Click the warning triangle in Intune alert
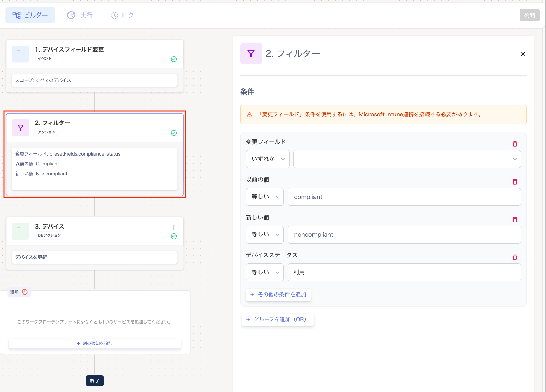Screen dimensions: 546x392 point(250,115)
